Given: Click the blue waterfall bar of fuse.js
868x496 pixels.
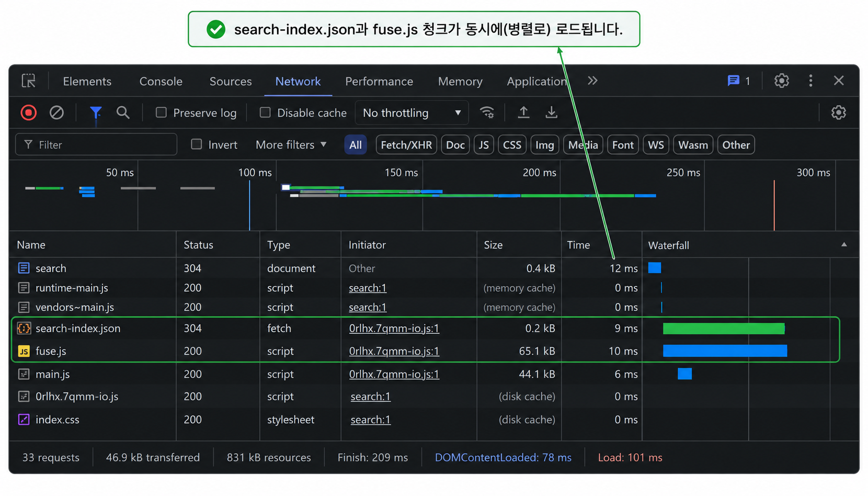Looking at the screenshot, I should [x=725, y=351].
